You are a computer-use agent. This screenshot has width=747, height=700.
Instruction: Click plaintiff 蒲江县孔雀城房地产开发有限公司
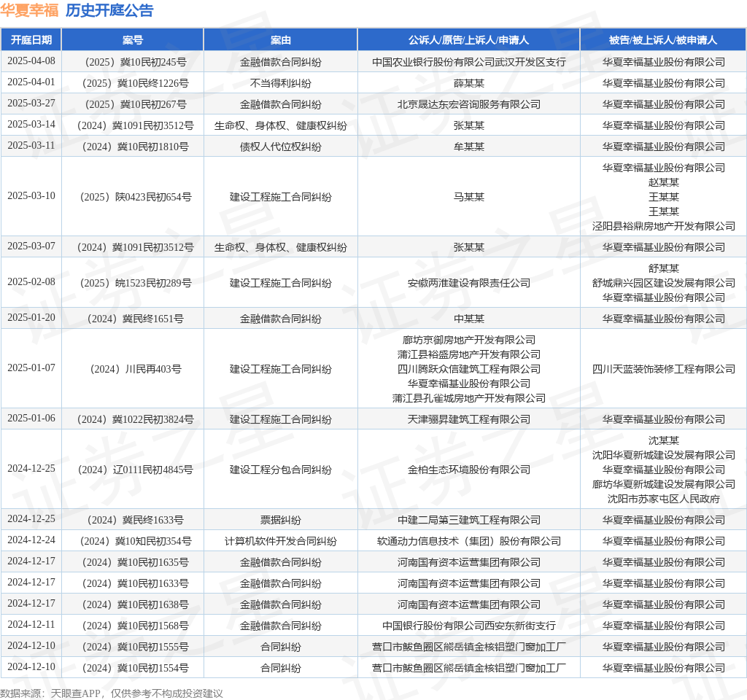coord(469,398)
